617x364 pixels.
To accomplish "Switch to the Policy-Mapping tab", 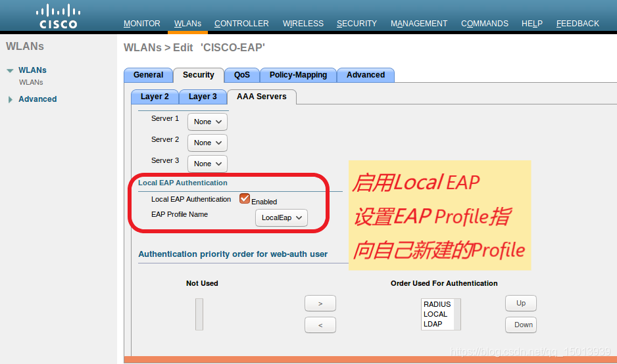I will point(298,75).
